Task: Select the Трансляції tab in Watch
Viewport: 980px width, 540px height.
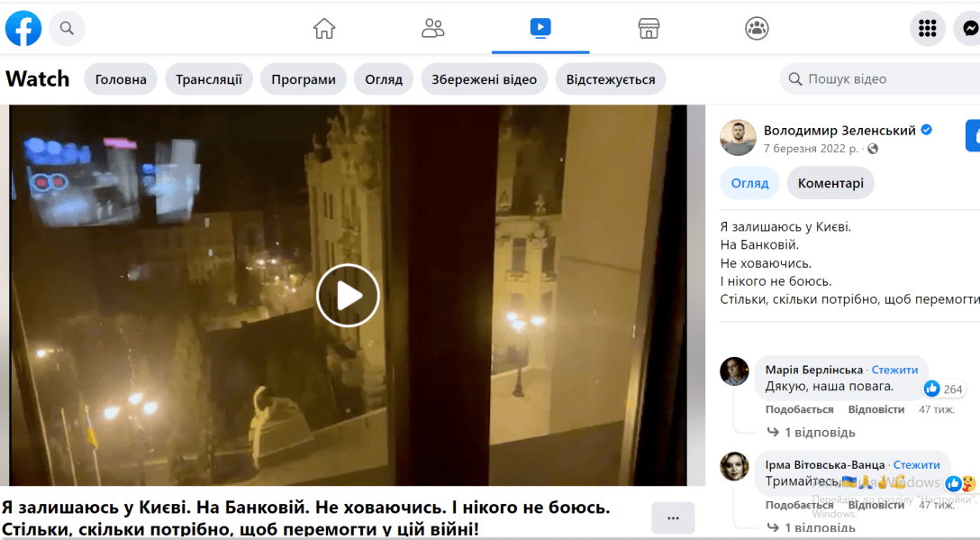Action: (x=209, y=79)
